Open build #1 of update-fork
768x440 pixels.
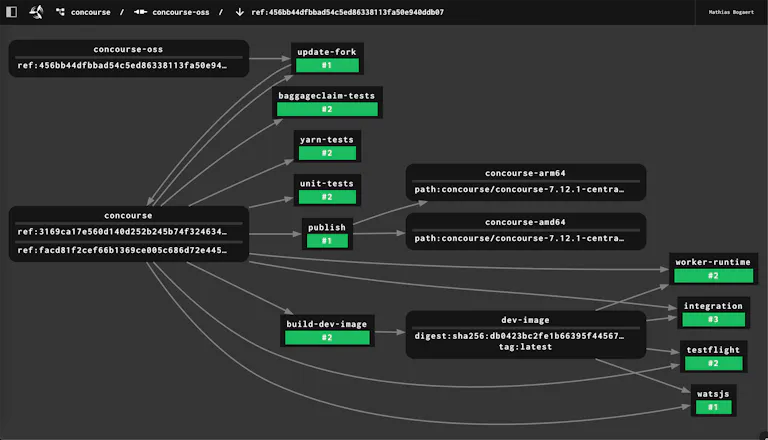tap(327, 65)
